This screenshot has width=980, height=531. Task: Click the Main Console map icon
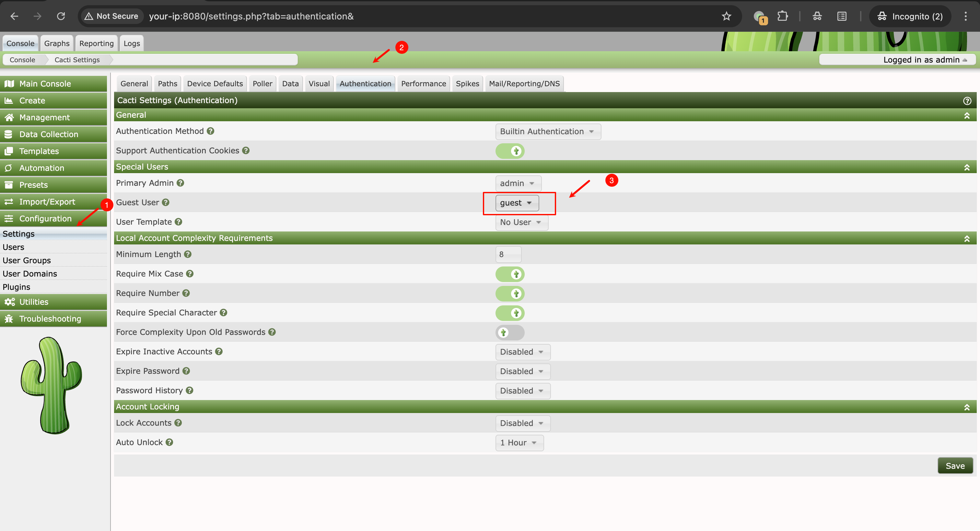coord(9,84)
